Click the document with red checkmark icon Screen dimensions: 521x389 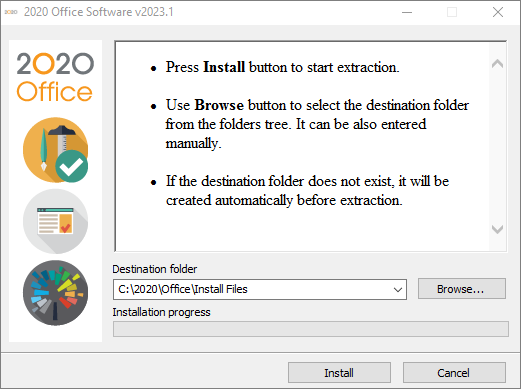(x=55, y=221)
